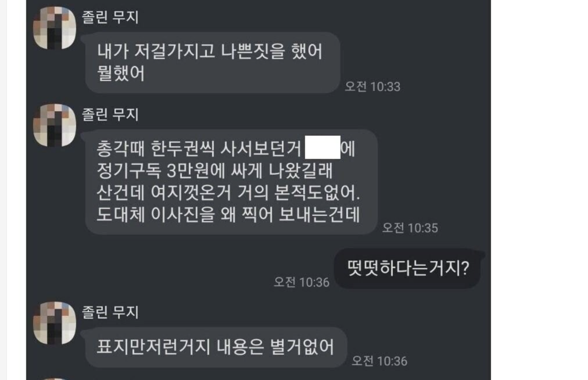Click the timestamp 오전 10:33
Screen dimensions: 588x380
372,87
